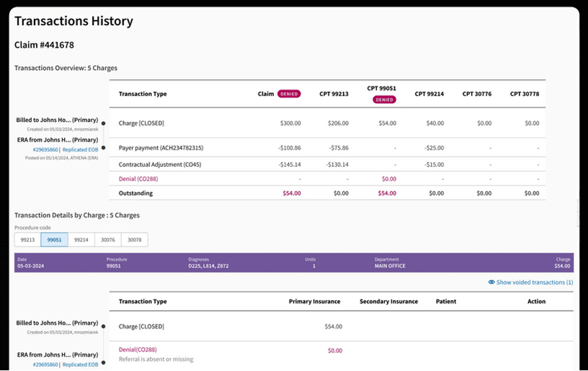588x371 pixels.
Task: Select procedure code tab 99051
Action: pos(54,240)
